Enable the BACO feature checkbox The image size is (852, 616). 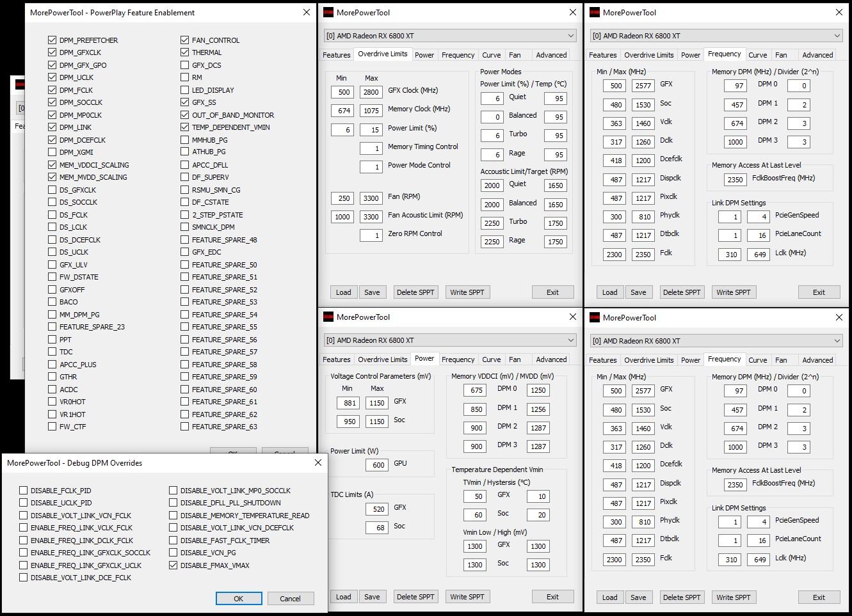pos(52,302)
